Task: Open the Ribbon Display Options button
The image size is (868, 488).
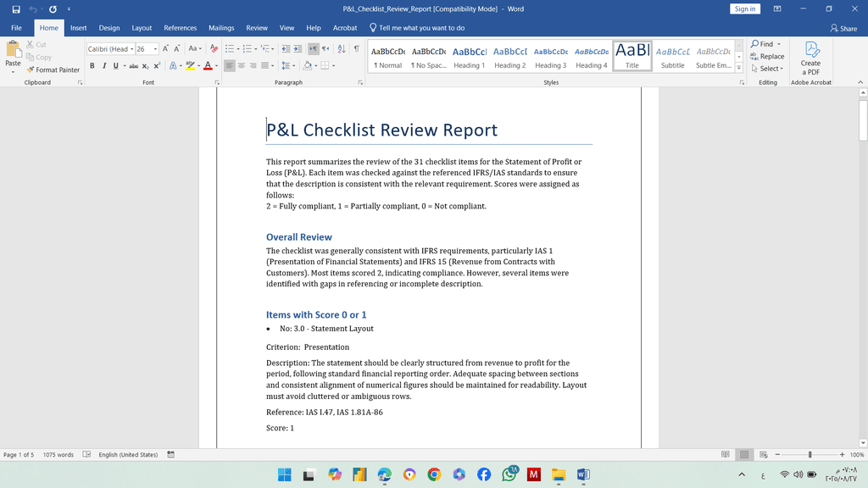Action: coord(777,8)
